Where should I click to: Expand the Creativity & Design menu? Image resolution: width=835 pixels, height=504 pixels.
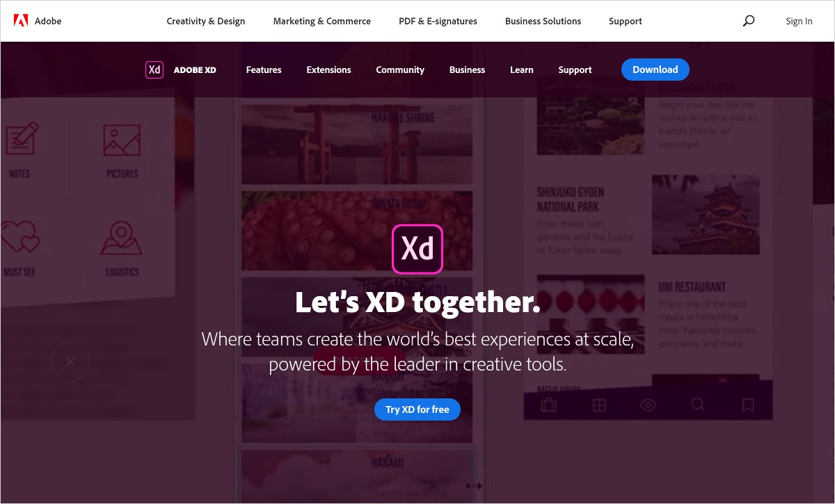tap(206, 21)
